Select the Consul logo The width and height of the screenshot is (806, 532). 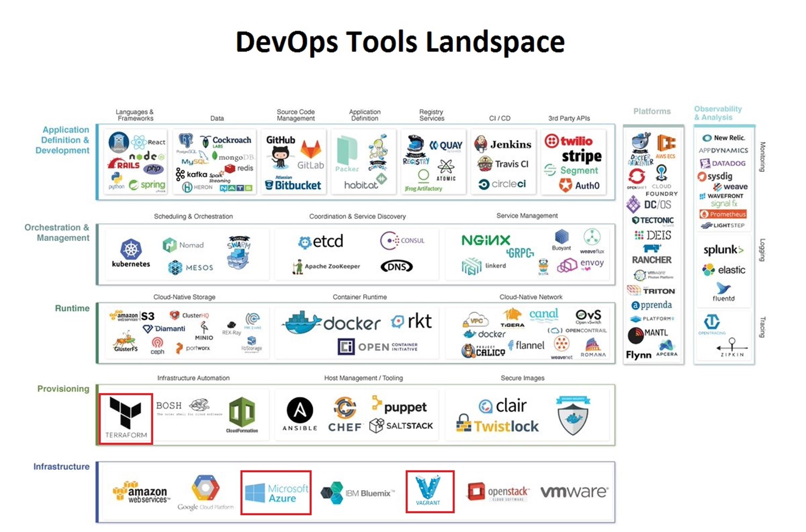click(402, 241)
